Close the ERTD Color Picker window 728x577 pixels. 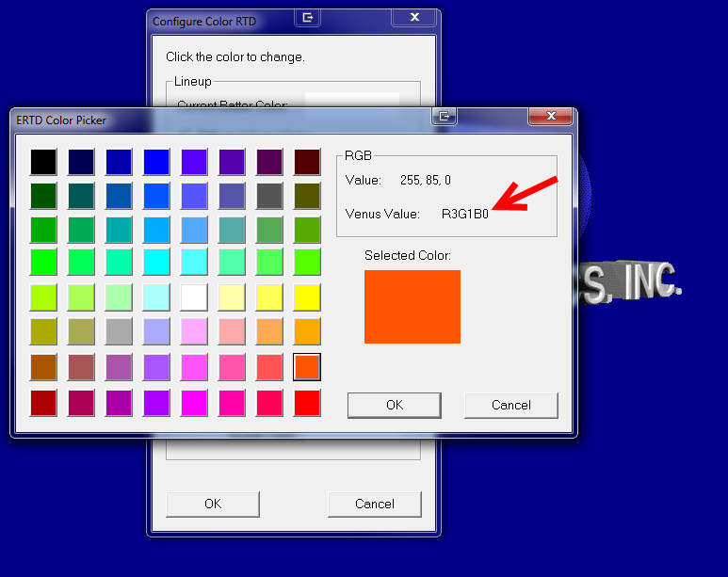pyautogui.click(x=551, y=116)
